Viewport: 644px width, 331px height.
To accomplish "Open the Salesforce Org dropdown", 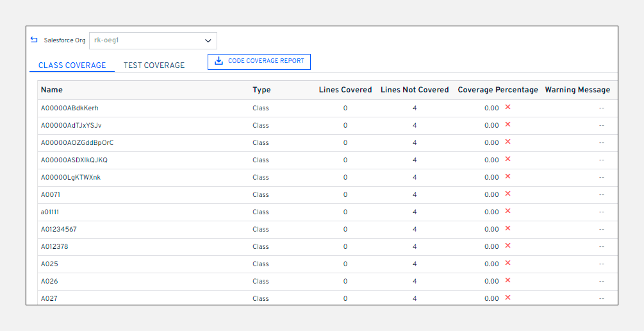I will (x=153, y=40).
